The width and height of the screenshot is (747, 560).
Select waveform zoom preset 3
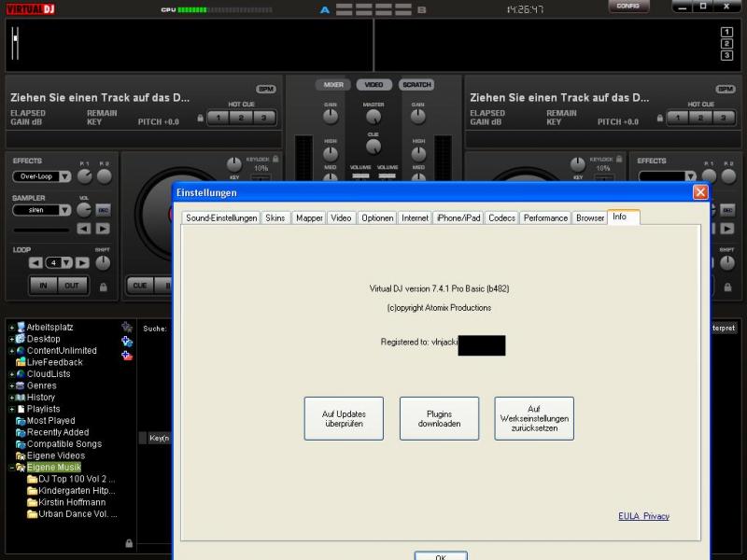pyautogui.click(x=726, y=55)
